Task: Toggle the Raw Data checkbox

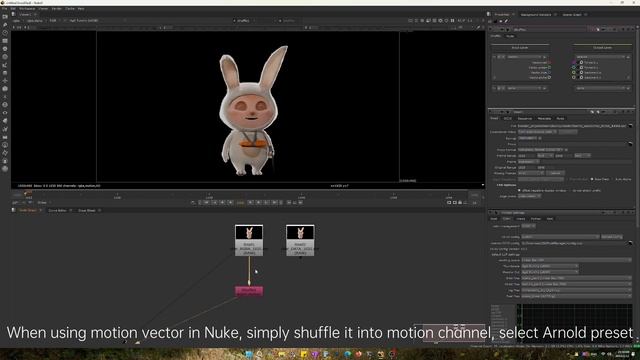Action: (x=592, y=179)
